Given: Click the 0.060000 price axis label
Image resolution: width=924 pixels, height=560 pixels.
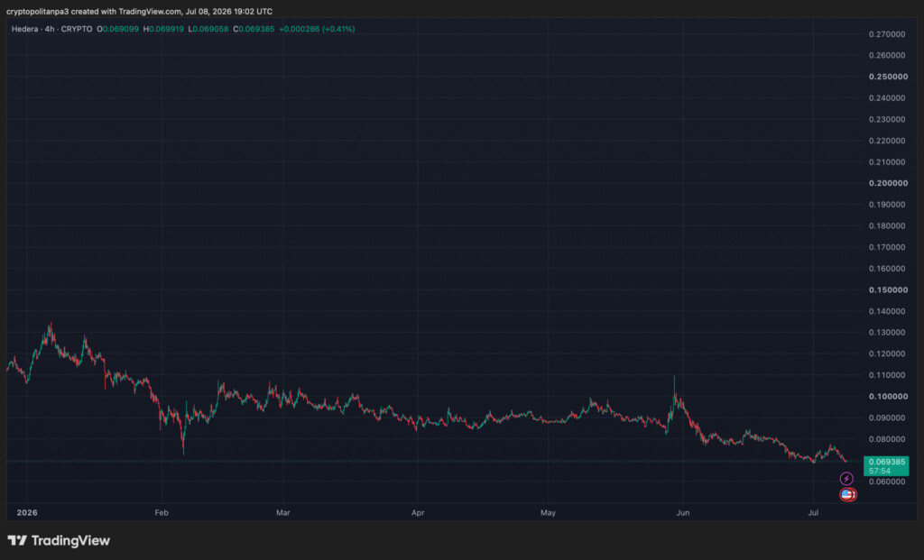Looking at the screenshot, I should pos(887,482).
